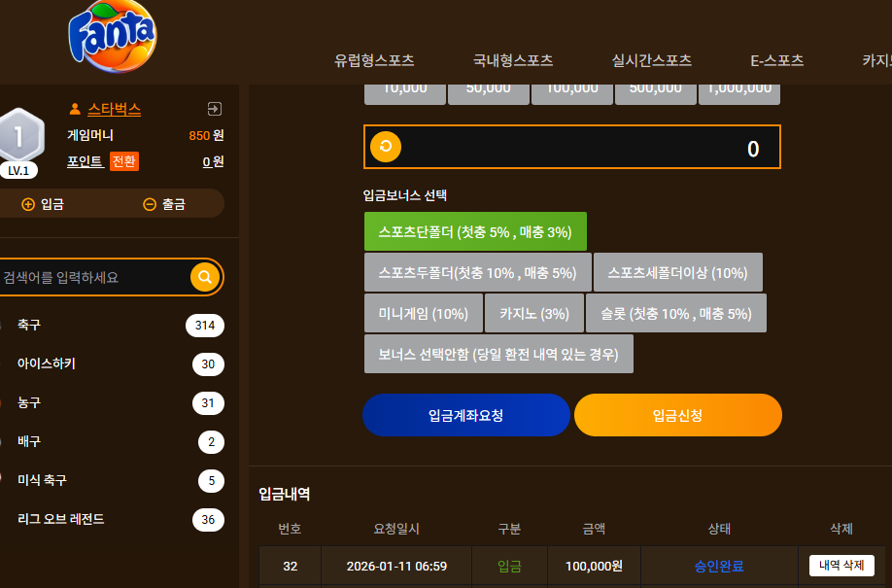This screenshot has width=892, height=588.
Task: Select 스포츠두폴더 bonus option
Action: click(x=477, y=273)
